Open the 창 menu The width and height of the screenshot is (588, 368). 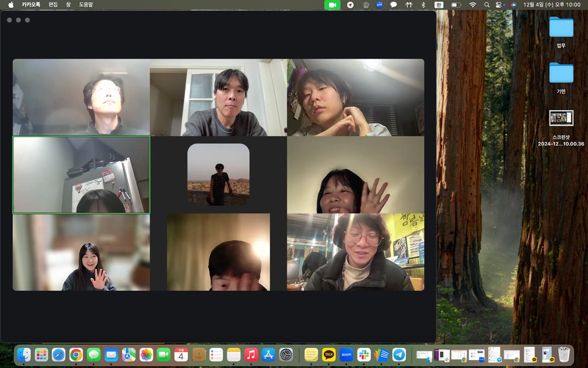pyautogui.click(x=68, y=5)
